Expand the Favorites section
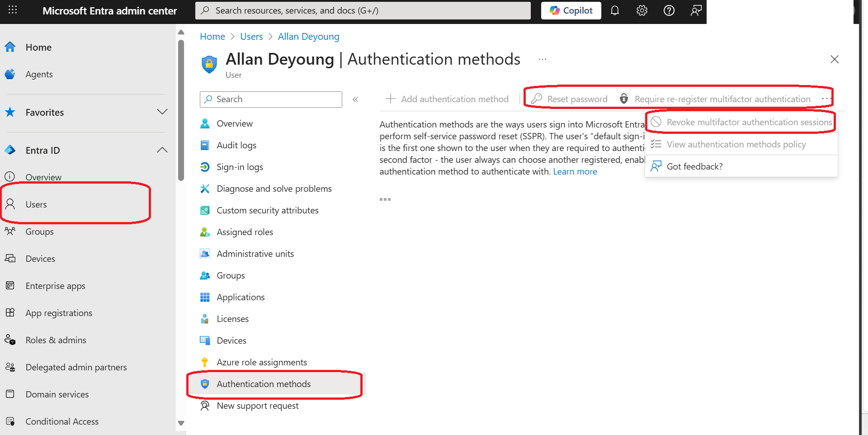Image resolution: width=868 pixels, height=435 pixels. click(x=162, y=112)
